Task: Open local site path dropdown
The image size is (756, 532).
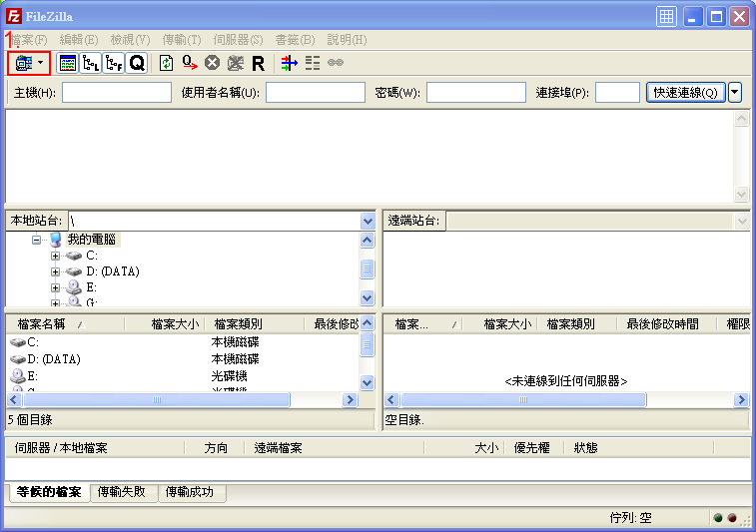Action: (368, 221)
